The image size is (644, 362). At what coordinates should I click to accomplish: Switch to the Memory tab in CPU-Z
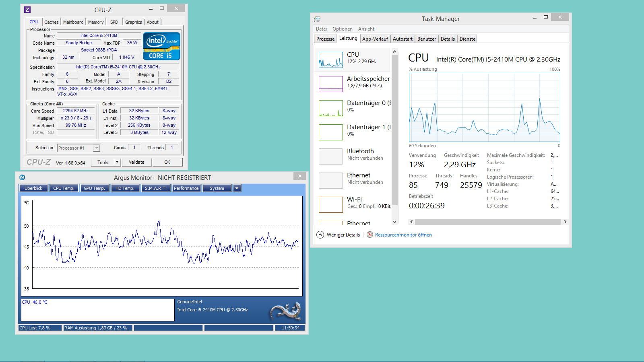point(96,22)
